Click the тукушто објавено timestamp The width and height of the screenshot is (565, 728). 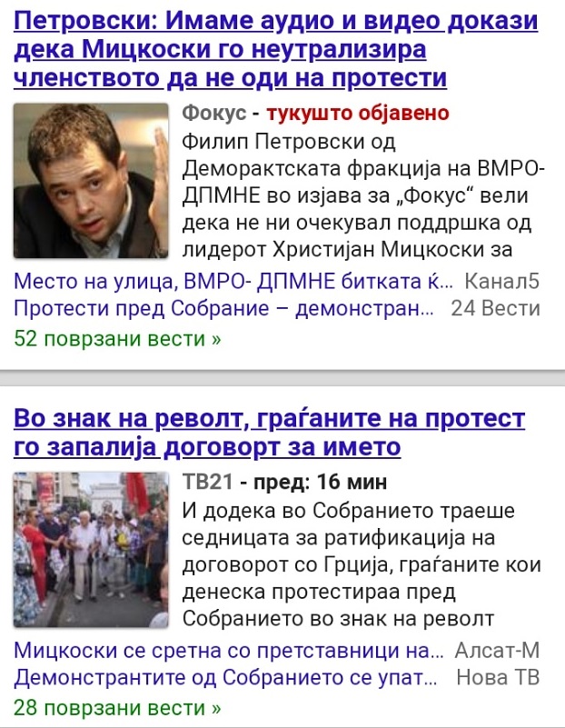[358, 113]
